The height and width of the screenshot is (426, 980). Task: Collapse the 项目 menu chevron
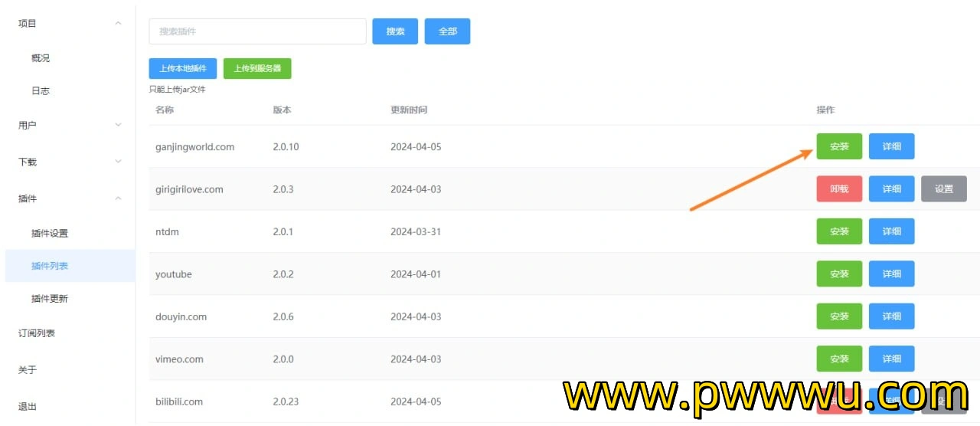tap(118, 24)
